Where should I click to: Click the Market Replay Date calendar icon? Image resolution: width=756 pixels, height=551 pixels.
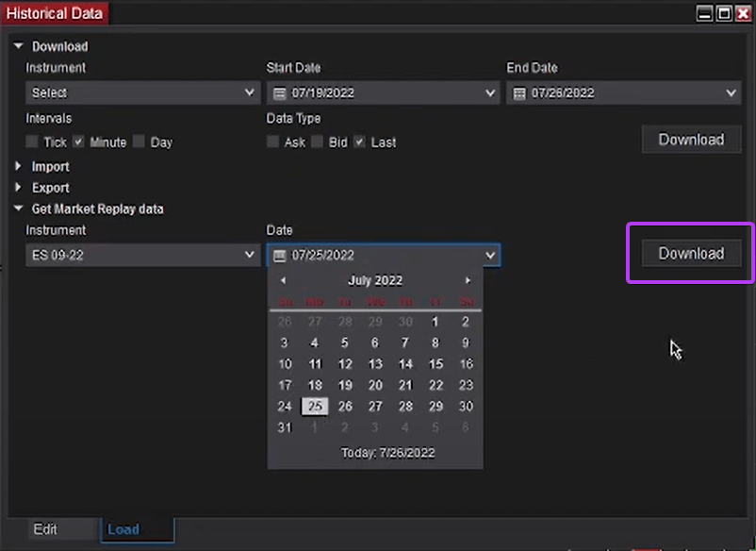pos(280,256)
